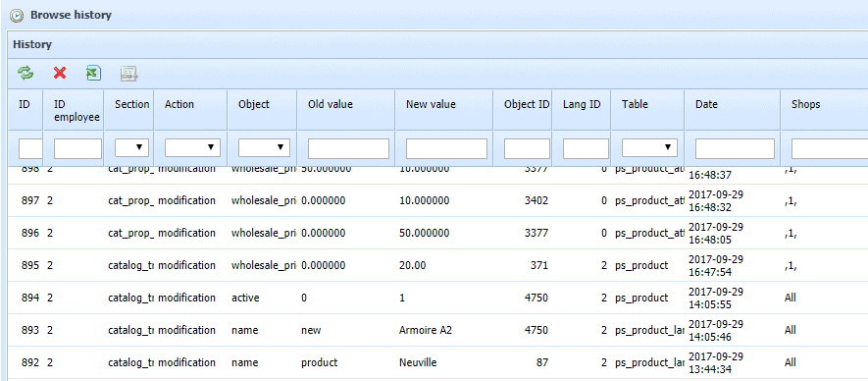Click the green refresh icon

coord(25,73)
